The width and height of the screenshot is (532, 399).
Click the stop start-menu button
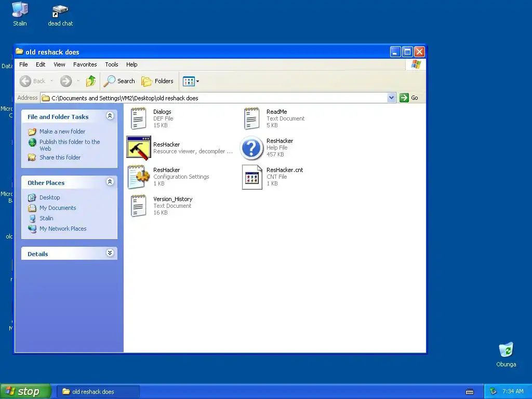[25, 391]
